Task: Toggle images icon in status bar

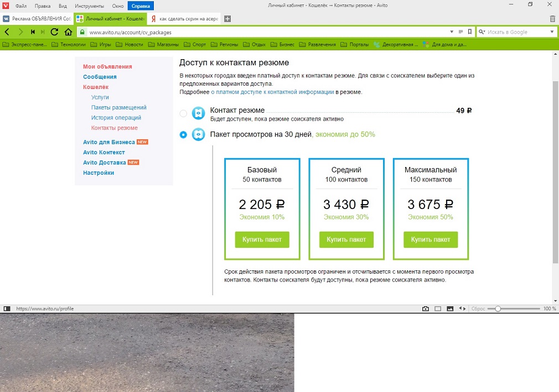Action: tap(450, 309)
